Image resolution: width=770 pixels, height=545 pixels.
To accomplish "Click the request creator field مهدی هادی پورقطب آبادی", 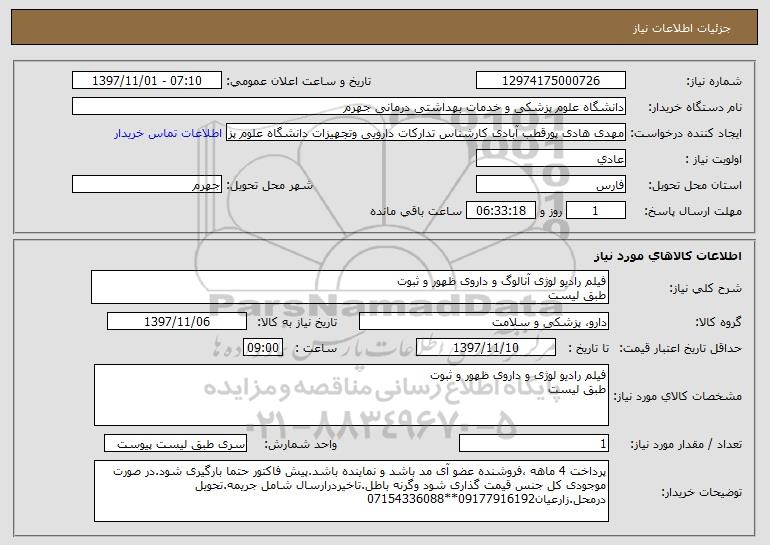I will (426, 133).
